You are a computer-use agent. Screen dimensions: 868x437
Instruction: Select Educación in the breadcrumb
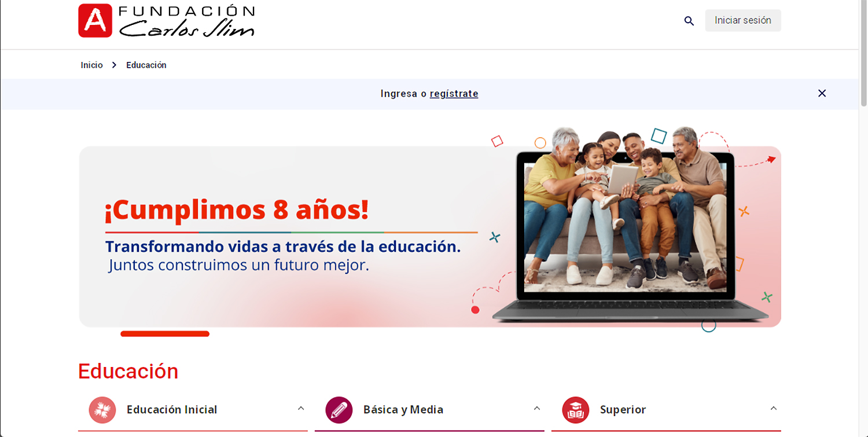click(x=146, y=65)
